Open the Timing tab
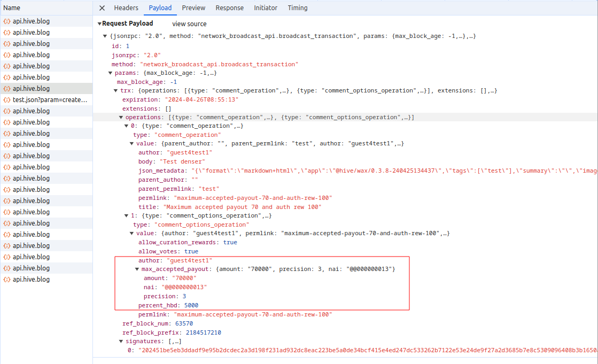Viewport: 598px width, 364px height. 298,8
